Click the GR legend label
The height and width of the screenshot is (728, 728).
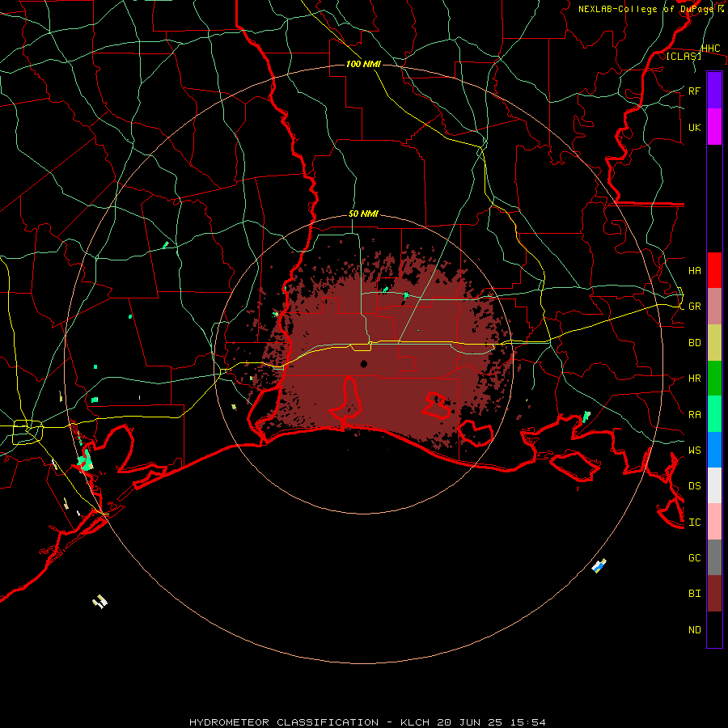[694, 307]
